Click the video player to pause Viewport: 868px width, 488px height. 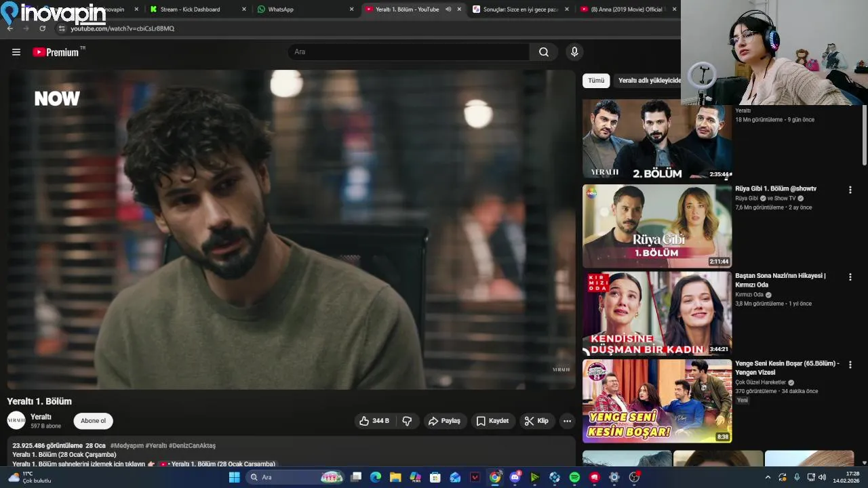point(291,229)
